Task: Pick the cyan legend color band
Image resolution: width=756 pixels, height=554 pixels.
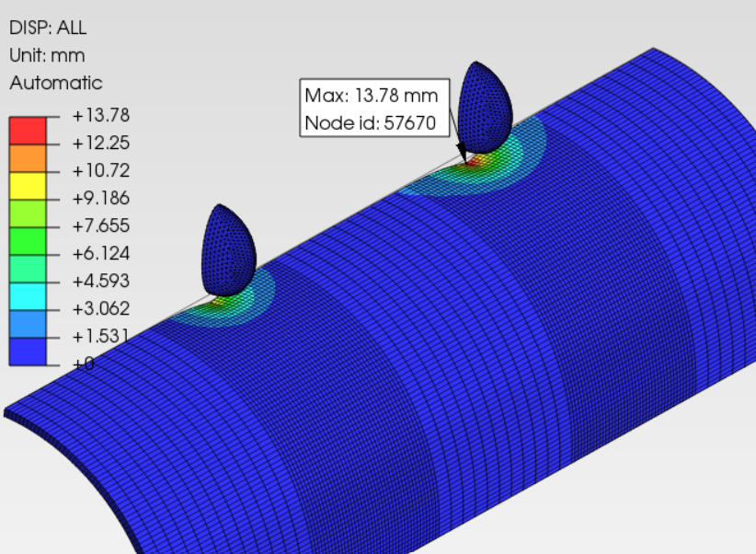Action: [28, 294]
